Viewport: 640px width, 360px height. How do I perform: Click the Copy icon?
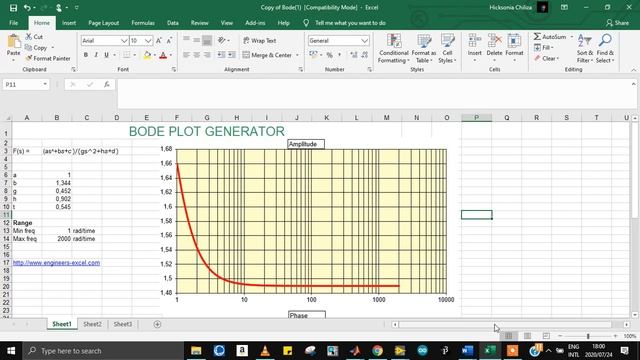[x=29, y=48]
